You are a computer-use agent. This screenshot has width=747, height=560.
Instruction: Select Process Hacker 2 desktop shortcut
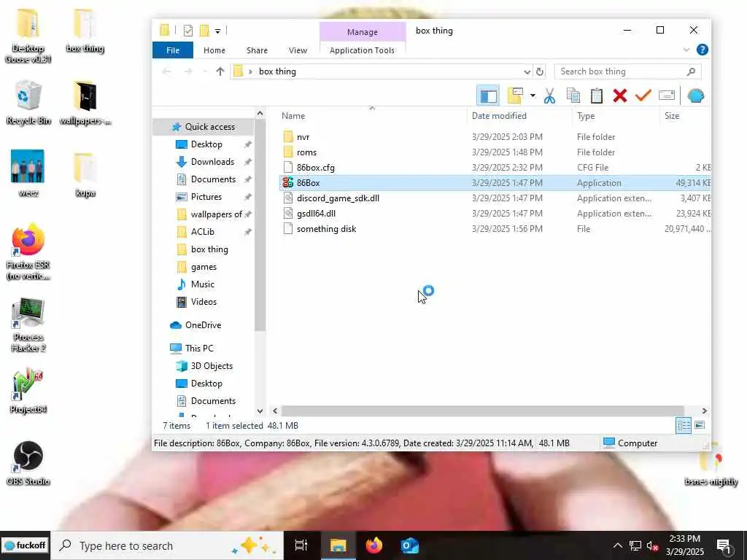point(28,325)
